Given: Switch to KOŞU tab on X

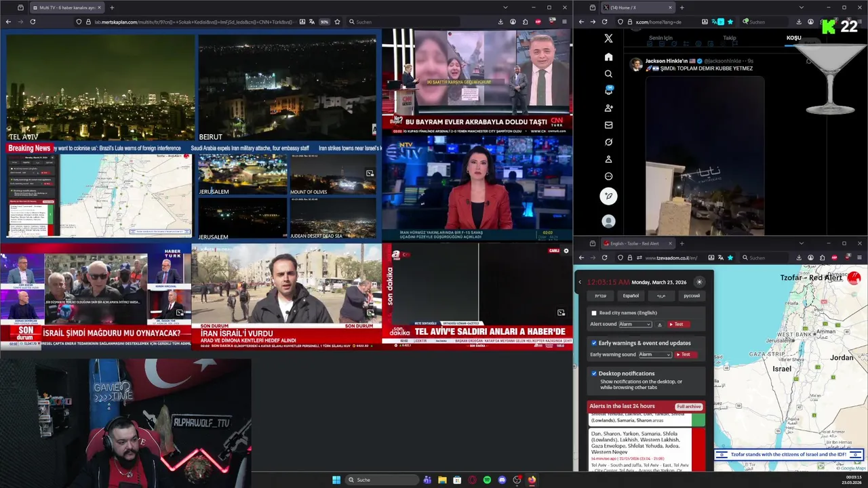Looking at the screenshot, I should pos(794,38).
